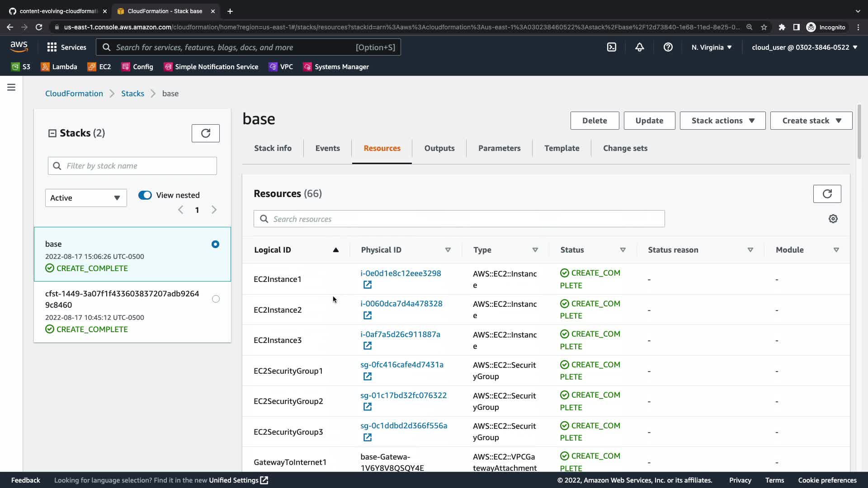
Task: Expand the Stack actions dropdown
Action: coord(722,121)
